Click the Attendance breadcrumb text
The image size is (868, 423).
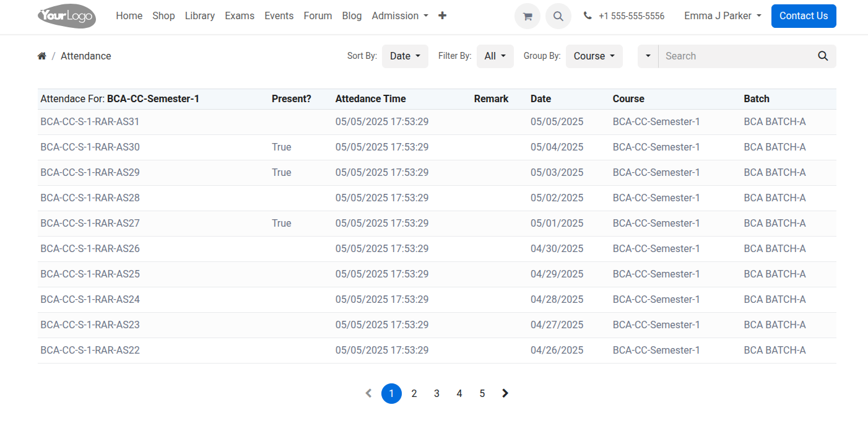[x=86, y=56]
